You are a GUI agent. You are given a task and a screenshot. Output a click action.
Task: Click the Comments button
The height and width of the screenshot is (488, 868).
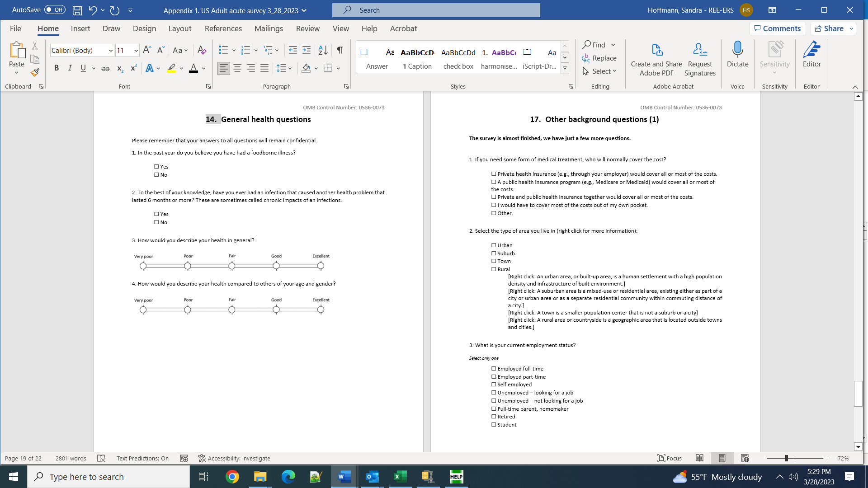pyautogui.click(x=777, y=28)
